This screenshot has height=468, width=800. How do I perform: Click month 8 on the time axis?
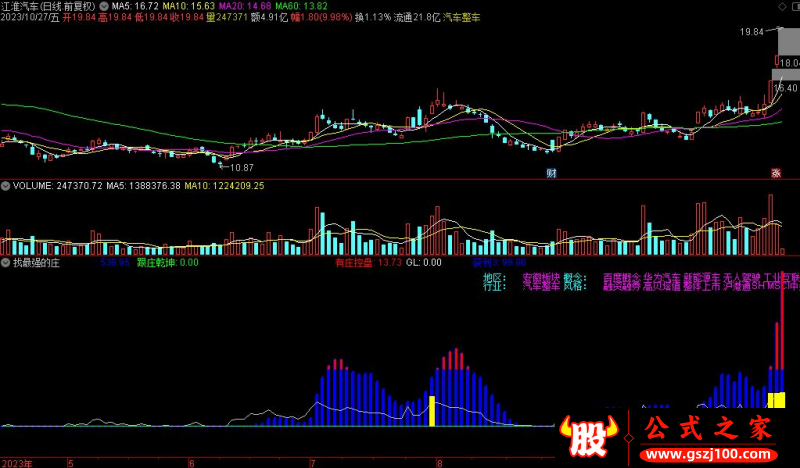click(x=439, y=463)
